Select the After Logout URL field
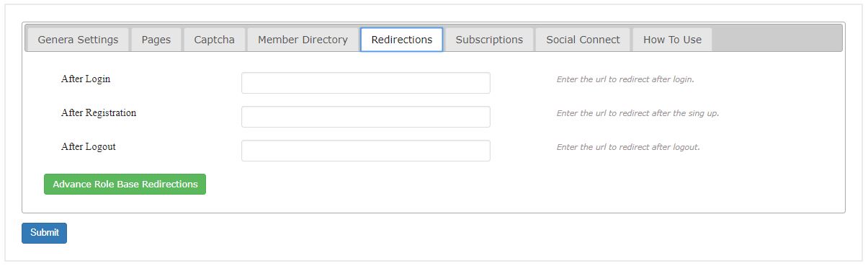Screen dimensions: 868x266 366,151
